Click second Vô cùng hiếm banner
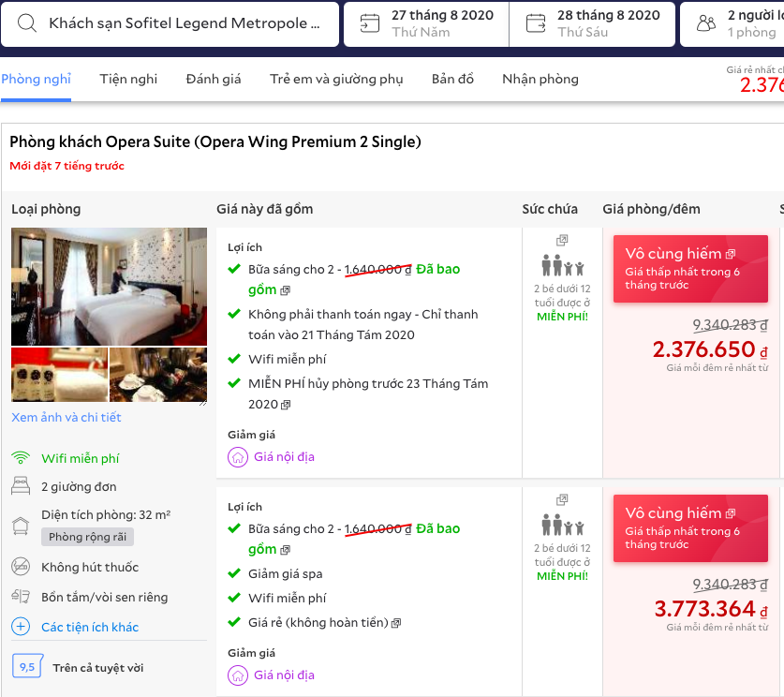Screen dimensions: 784x697 690,528
